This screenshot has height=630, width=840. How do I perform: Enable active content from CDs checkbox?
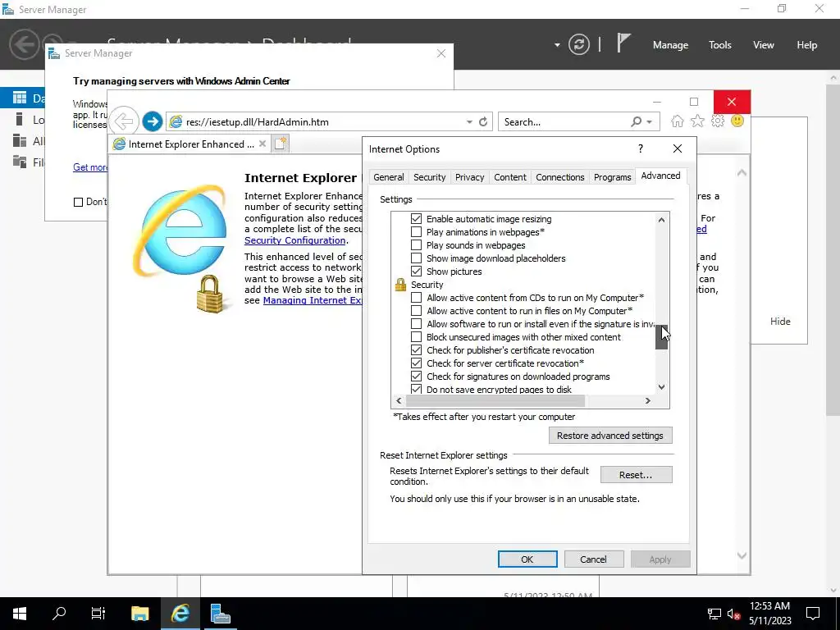(416, 297)
